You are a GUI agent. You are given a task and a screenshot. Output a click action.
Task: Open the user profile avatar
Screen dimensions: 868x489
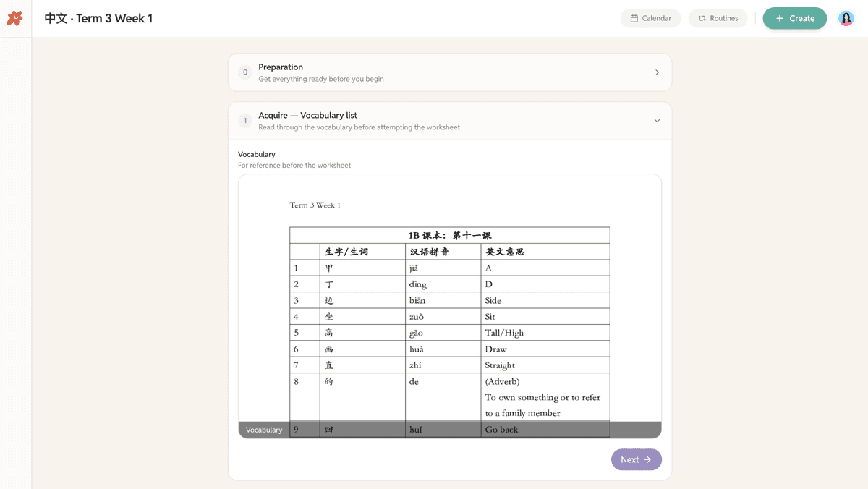tap(846, 18)
